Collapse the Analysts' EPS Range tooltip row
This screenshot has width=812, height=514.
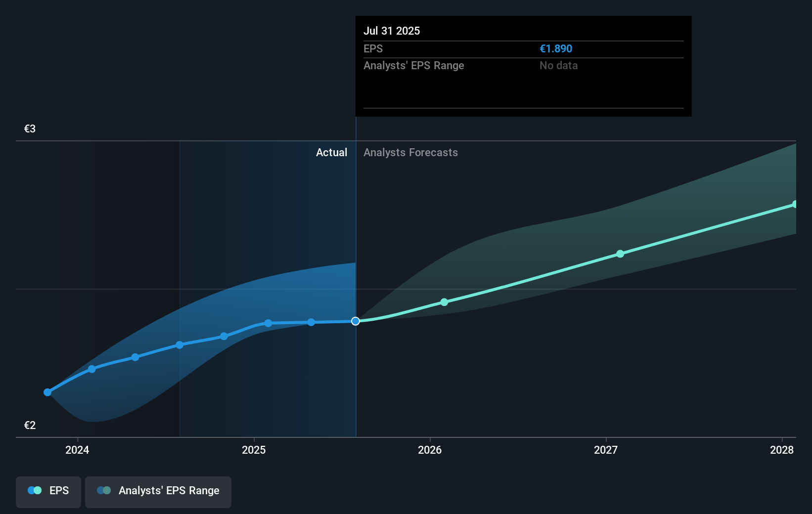pos(414,65)
